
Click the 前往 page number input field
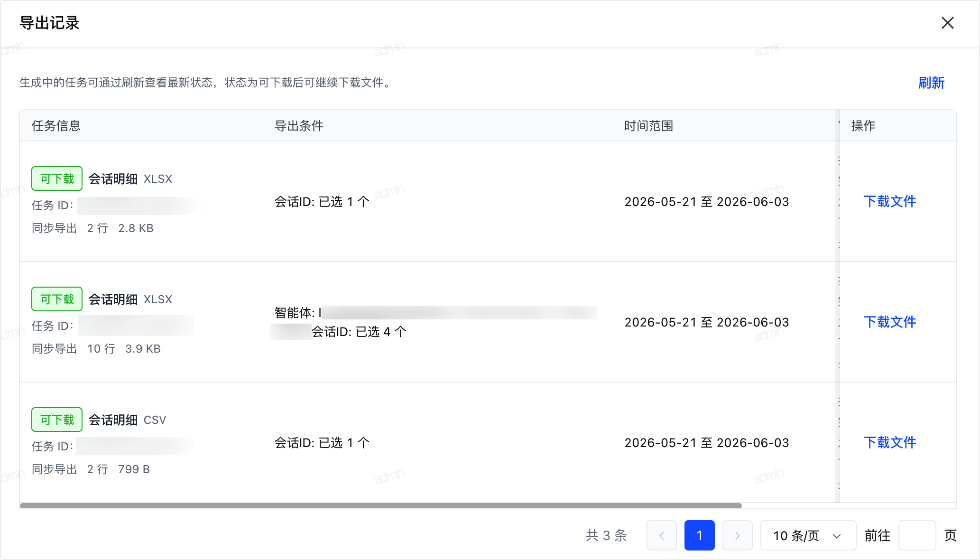917,535
